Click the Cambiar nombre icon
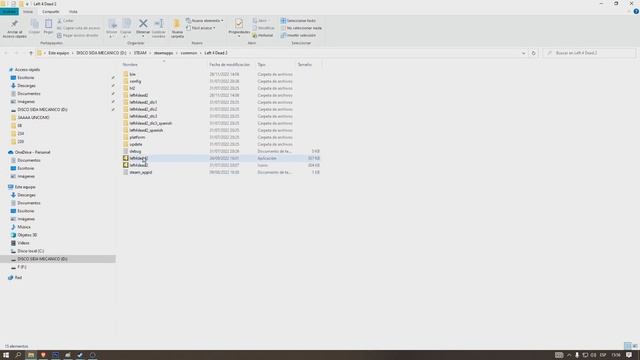The width and height of the screenshot is (640, 360). (x=159, y=24)
